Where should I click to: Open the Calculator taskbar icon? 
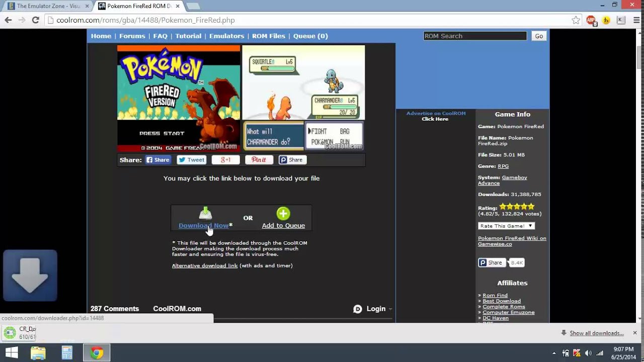pyautogui.click(x=67, y=353)
